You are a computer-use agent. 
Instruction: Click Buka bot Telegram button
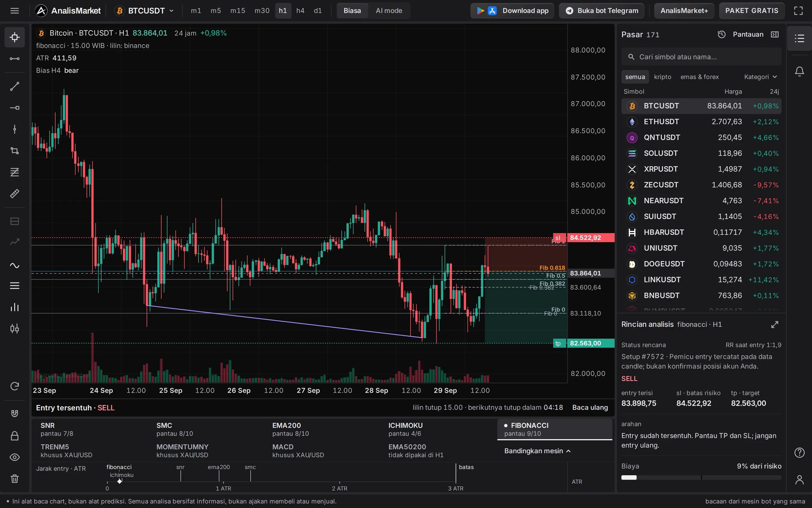coord(602,11)
